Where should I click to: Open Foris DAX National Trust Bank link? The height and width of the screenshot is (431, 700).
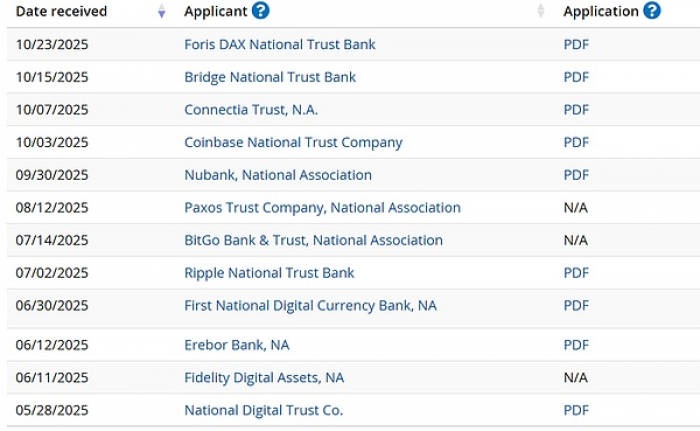point(280,45)
